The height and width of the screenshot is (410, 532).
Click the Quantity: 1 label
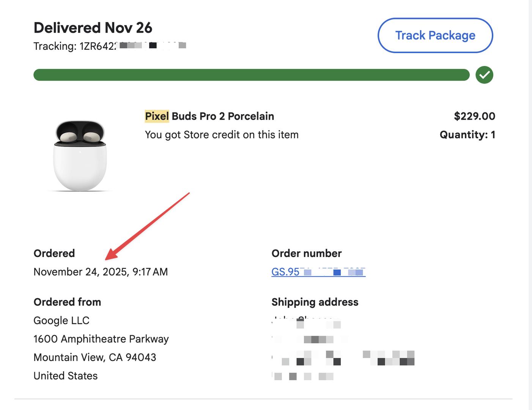pyautogui.click(x=467, y=135)
